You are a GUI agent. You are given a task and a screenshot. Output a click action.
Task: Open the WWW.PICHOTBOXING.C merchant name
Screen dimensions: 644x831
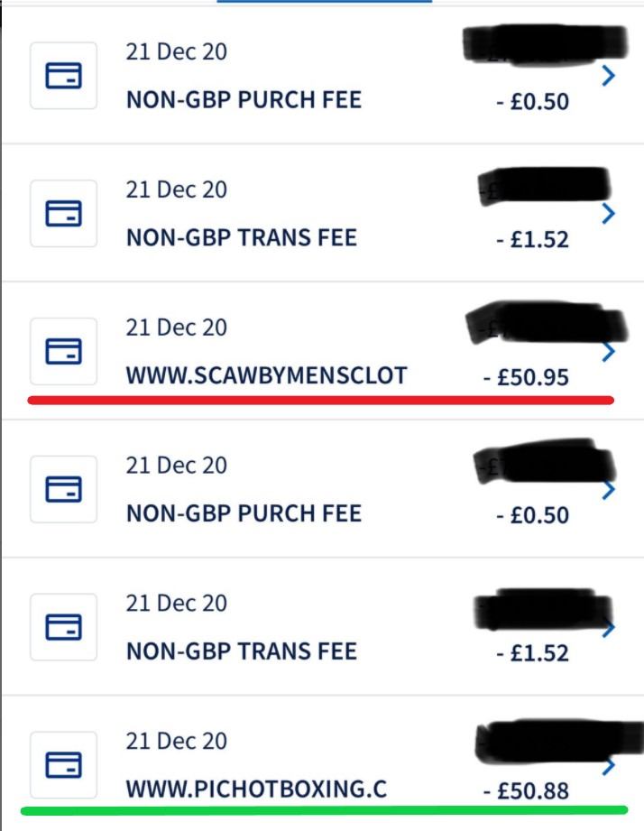point(256,789)
